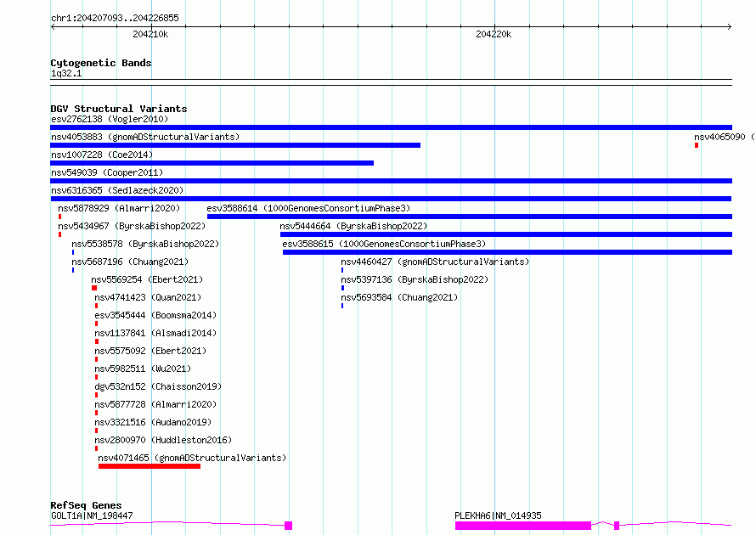Open esv3588615 (1000GenomesConsortiumPhase3) label

coord(384,244)
